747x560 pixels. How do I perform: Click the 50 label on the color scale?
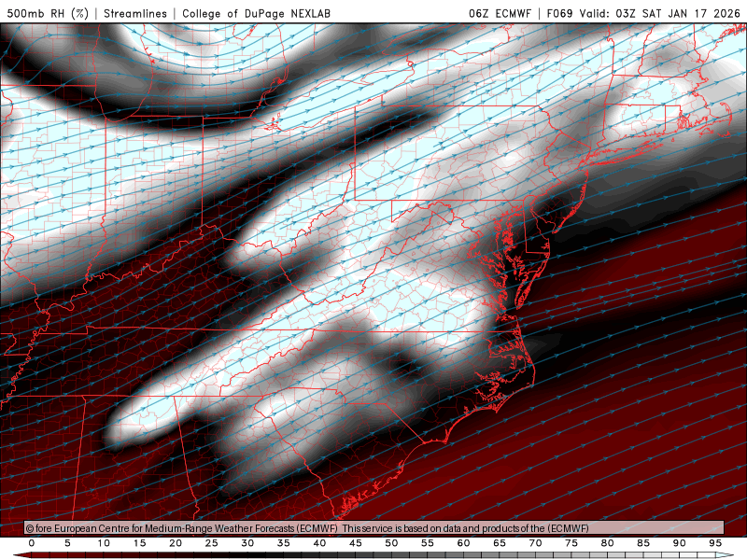[391, 543]
